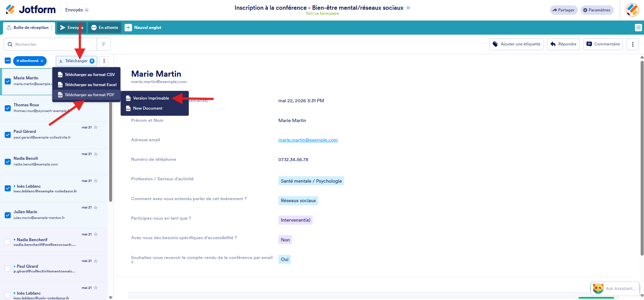
Task: Expand the form title dropdown chevron
Action: tap(408, 8)
